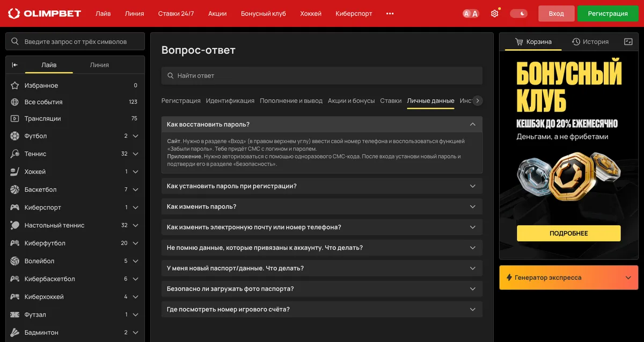The width and height of the screenshot is (644, 342).
Task: Expand Как изменить электронную почту question
Action: pyautogui.click(x=322, y=227)
